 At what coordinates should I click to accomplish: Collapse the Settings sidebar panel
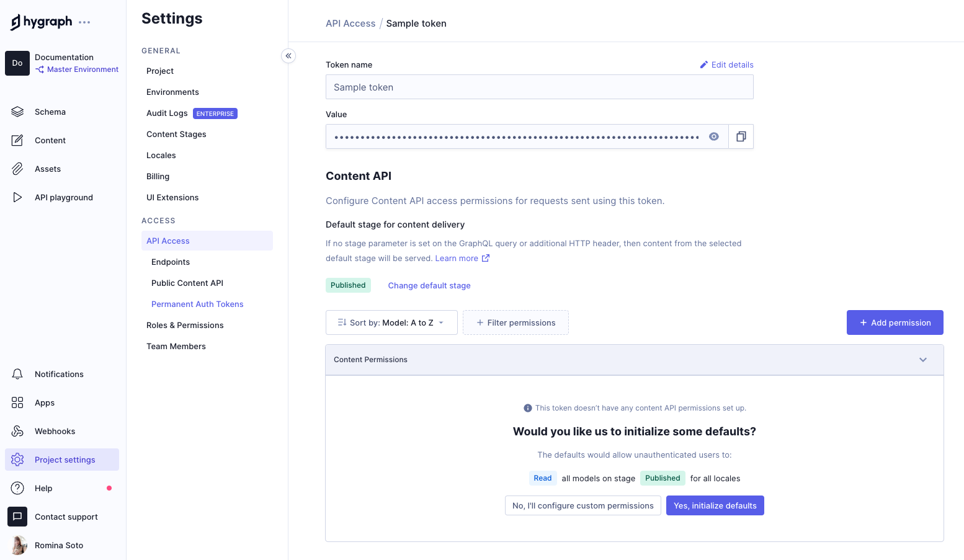click(x=288, y=56)
